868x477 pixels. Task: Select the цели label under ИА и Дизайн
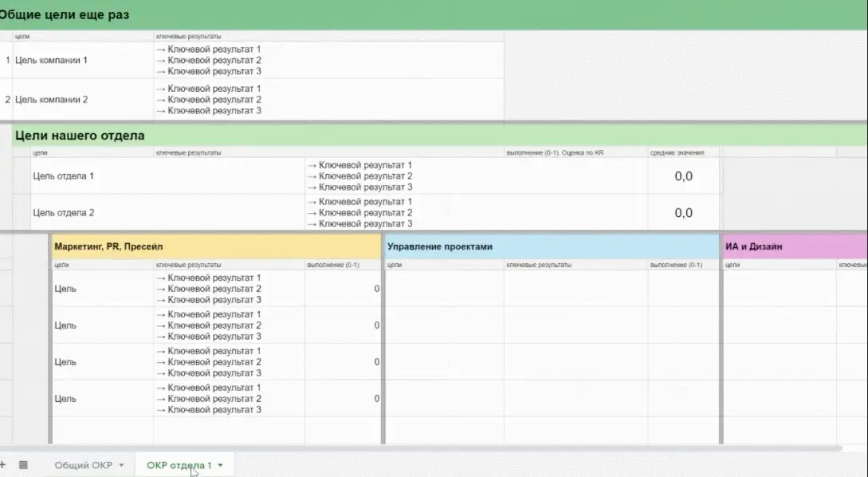pyautogui.click(x=732, y=265)
